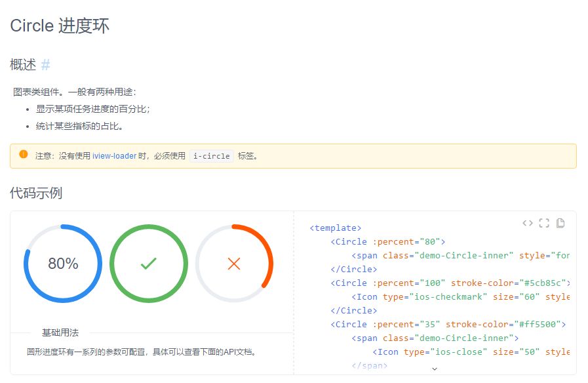Click the ios-checkmark Icon code line

[x=461, y=296]
